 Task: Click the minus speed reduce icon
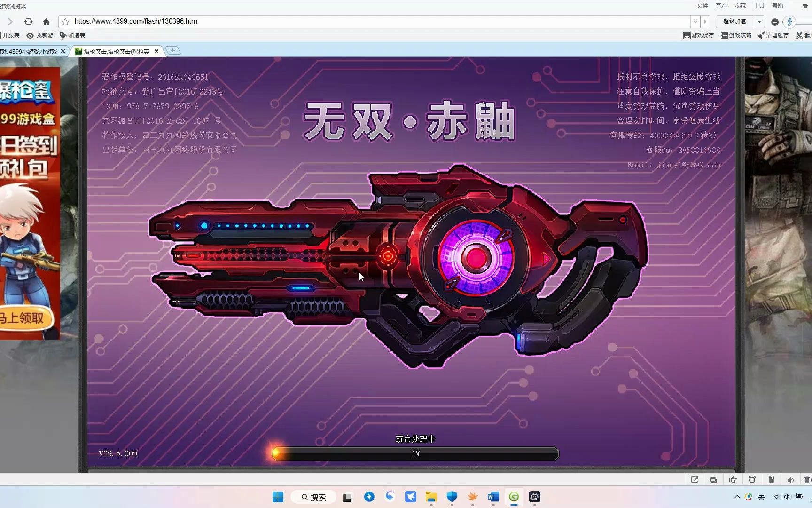(775, 22)
